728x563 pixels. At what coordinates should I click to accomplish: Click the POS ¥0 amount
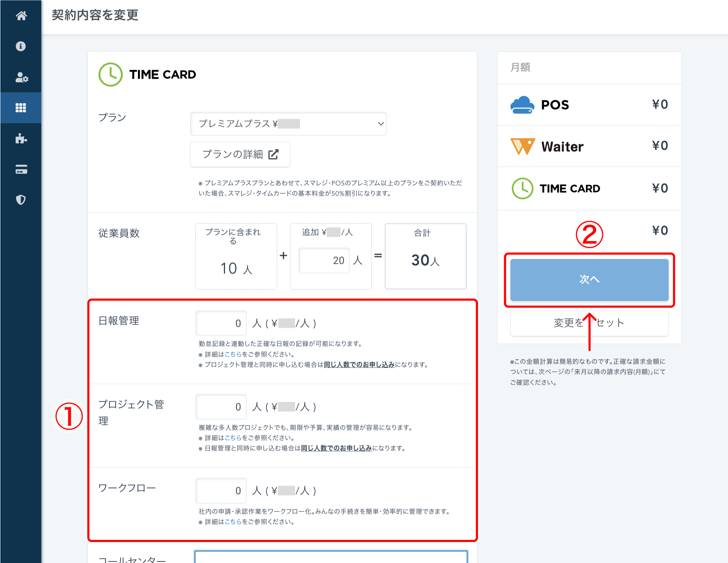[x=660, y=104]
